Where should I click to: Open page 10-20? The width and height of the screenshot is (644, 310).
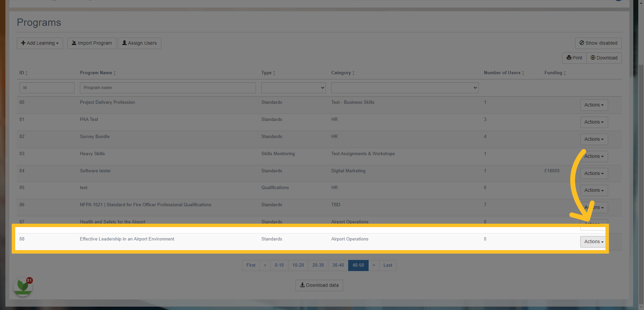298,265
